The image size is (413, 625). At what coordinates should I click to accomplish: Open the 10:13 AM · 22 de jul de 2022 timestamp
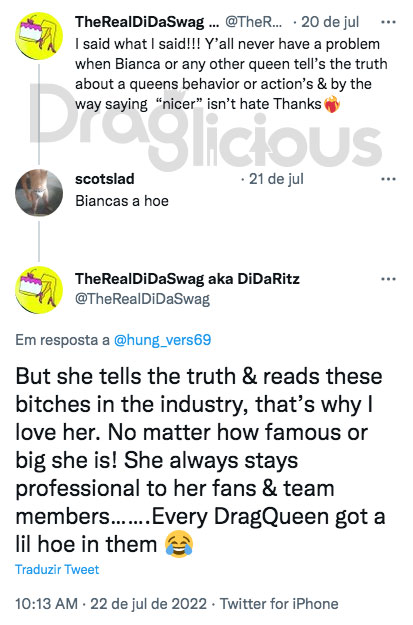111,604
